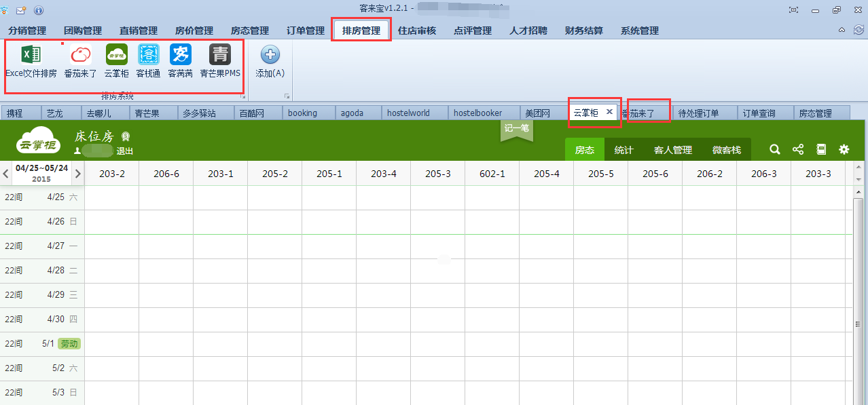Switch to the agoda channel tab

coord(359,113)
